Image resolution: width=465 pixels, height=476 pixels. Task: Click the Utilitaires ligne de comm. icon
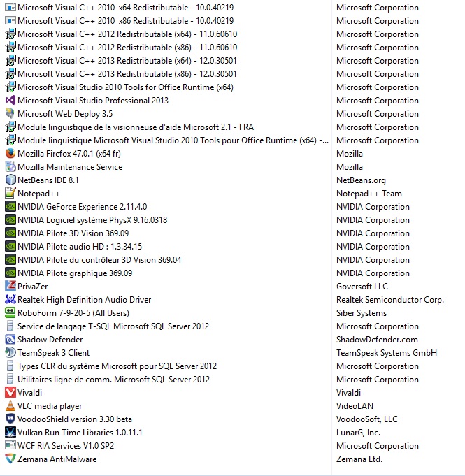[10, 379]
